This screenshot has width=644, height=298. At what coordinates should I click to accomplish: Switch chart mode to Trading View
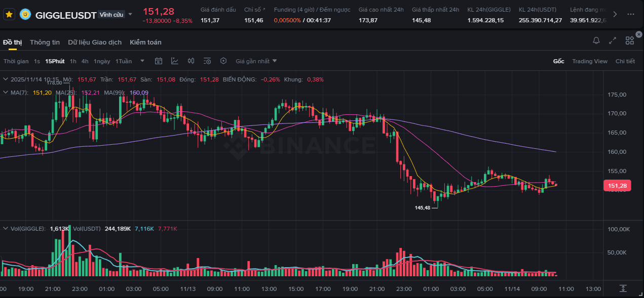tap(589, 61)
